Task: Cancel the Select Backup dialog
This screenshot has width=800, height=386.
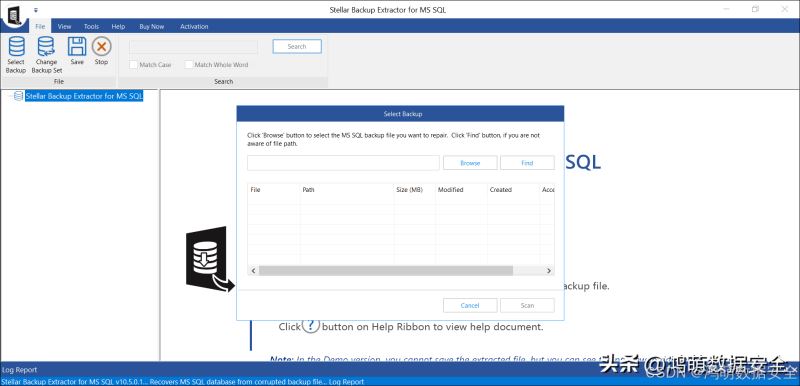Action: (470, 305)
